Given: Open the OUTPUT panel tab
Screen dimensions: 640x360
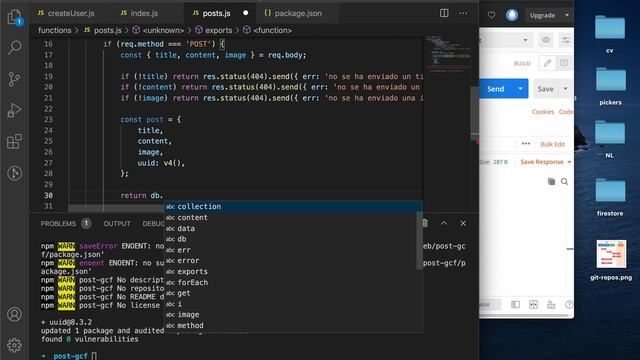Looking at the screenshot, I should point(117,224).
